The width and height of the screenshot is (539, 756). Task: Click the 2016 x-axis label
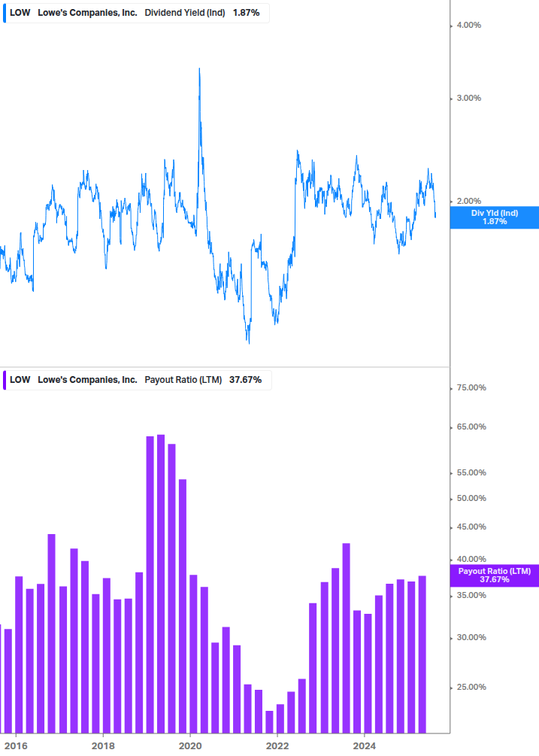point(16,746)
